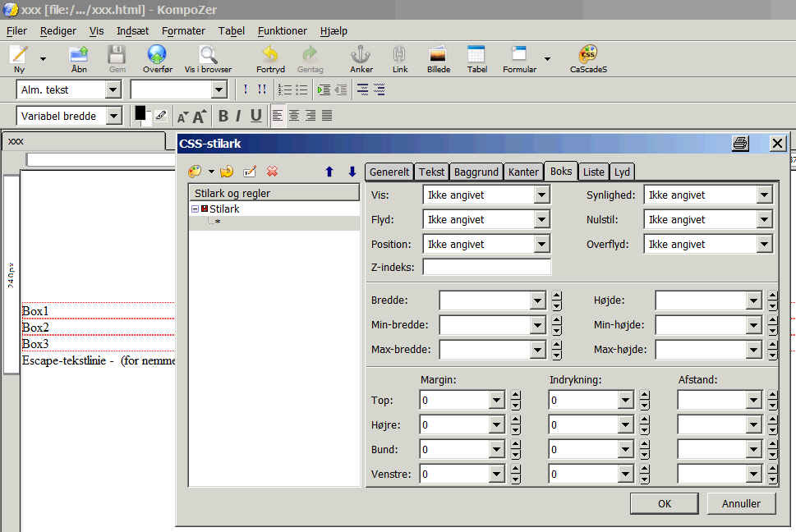Click the Annuller button

[740, 503]
